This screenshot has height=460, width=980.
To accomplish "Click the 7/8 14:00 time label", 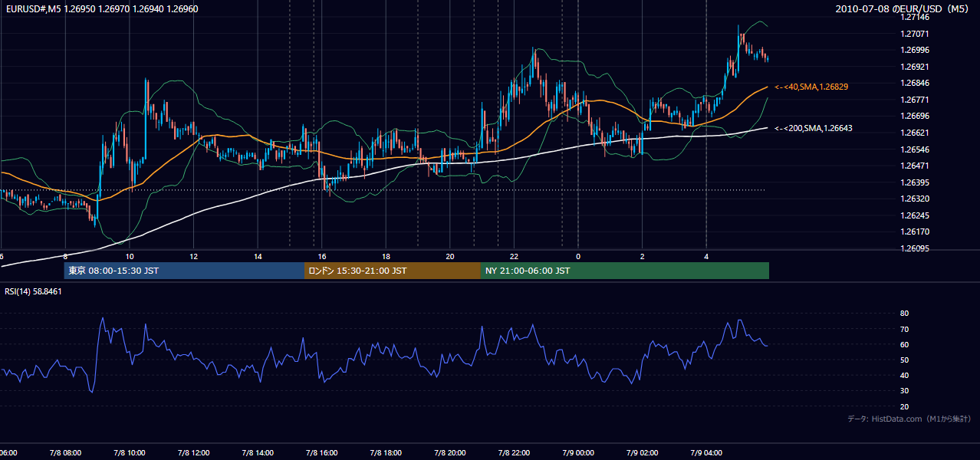I will [257, 452].
